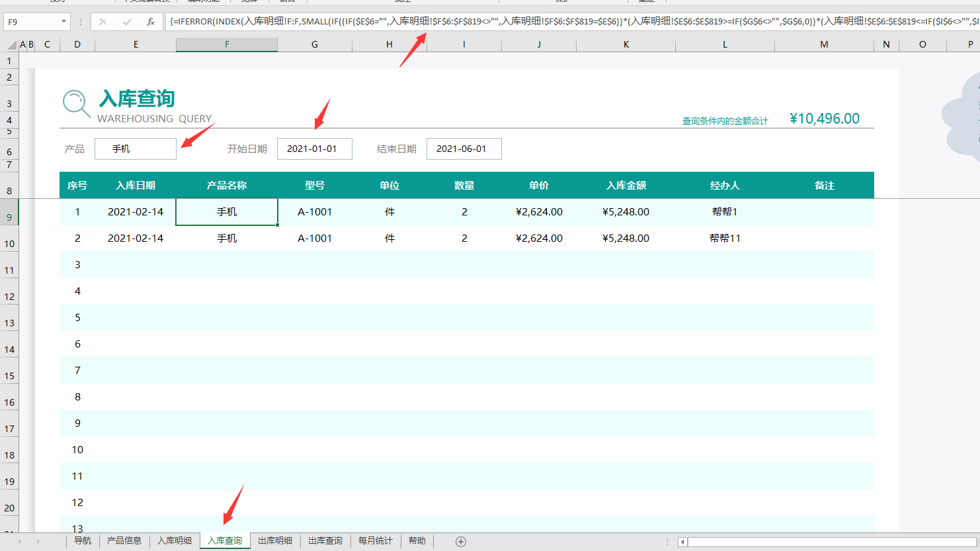This screenshot has height=551, width=980.
Task: Click the total amount ¥10,496.00
Action: point(825,118)
